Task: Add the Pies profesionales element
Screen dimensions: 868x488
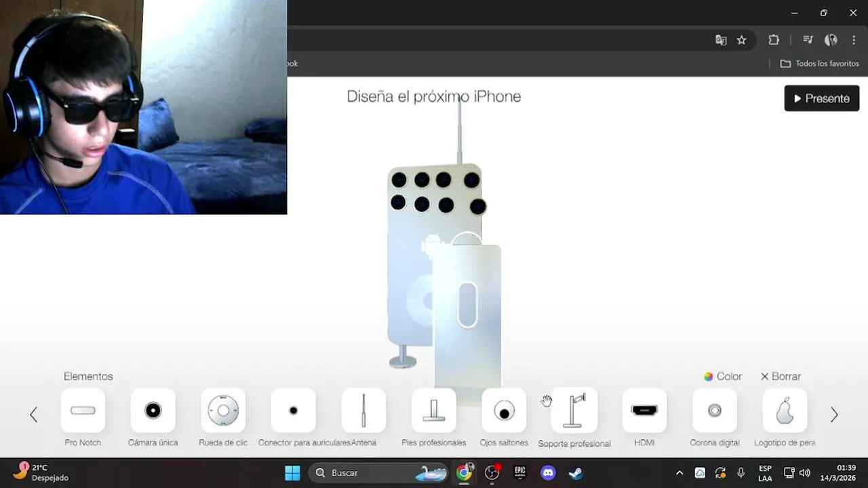Action: click(434, 410)
